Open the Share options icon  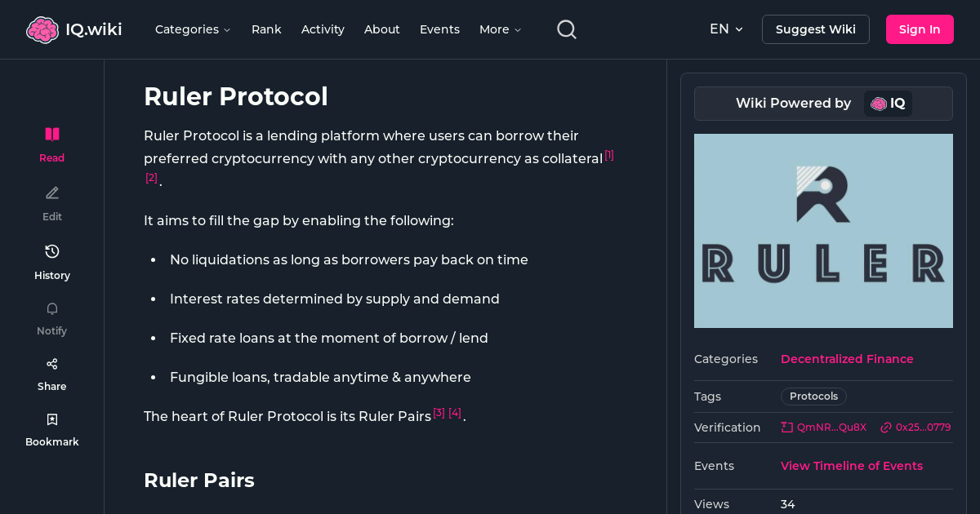tap(51, 363)
